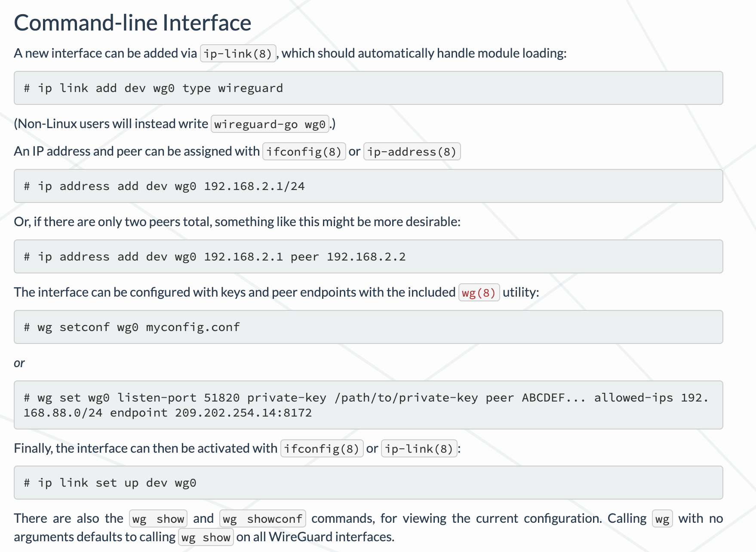Click the 'wg set wg0 listen-port' code block
Screen dimensions: 756x552
369,405
